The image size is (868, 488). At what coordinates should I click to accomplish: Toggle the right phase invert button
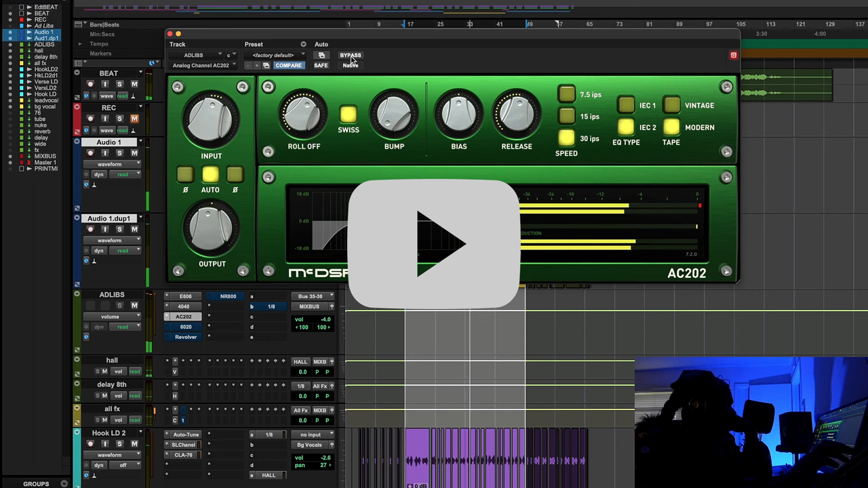pos(235,175)
